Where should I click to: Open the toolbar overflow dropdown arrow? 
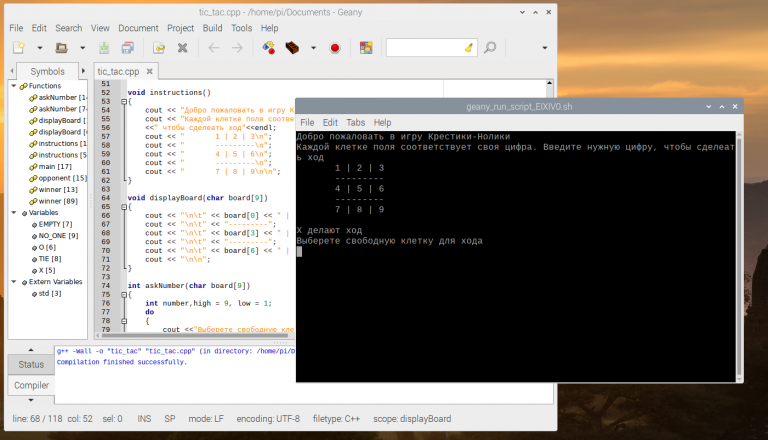(545, 48)
